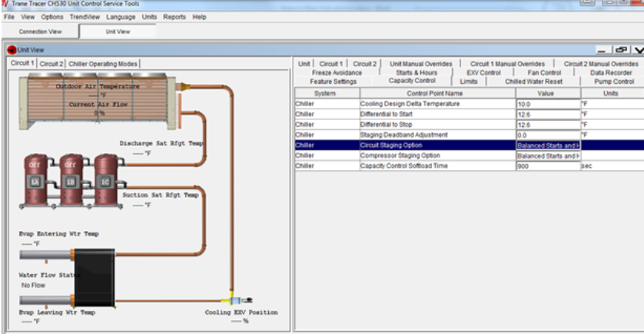Image resolution: width=644 pixels, height=334 pixels.
Task: Open the TrendView menu
Action: click(x=85, y=17)
